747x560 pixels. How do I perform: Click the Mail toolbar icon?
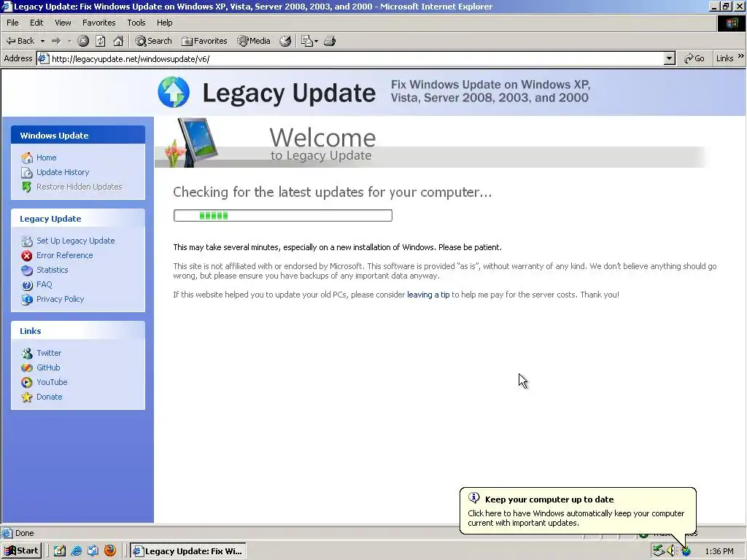[307, 41]
